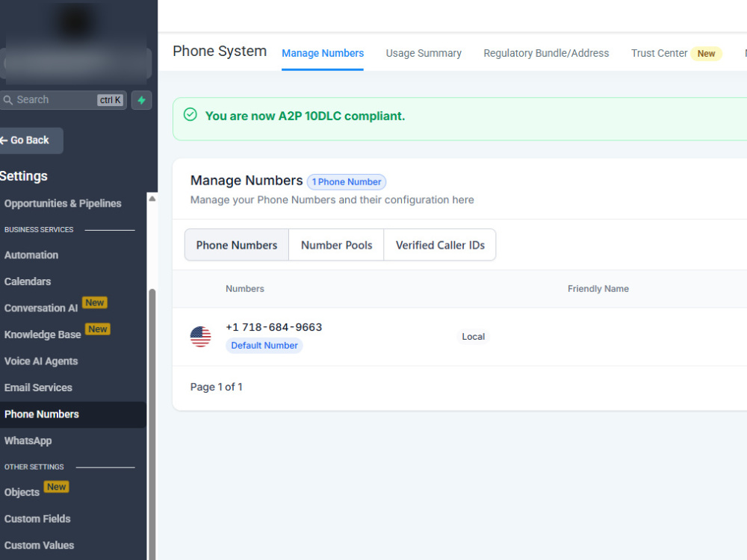Switch to the Manage Numbers tab
The image size is (747, 560).
point(323,53)
